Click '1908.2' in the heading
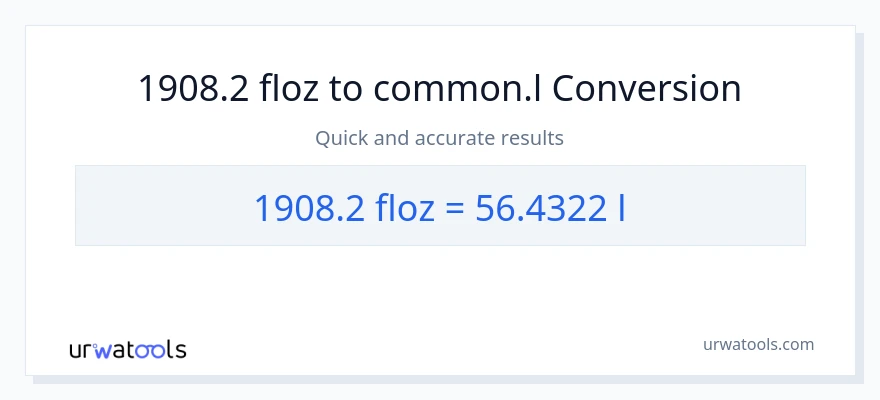880x400 pixels. click(191, 89)
